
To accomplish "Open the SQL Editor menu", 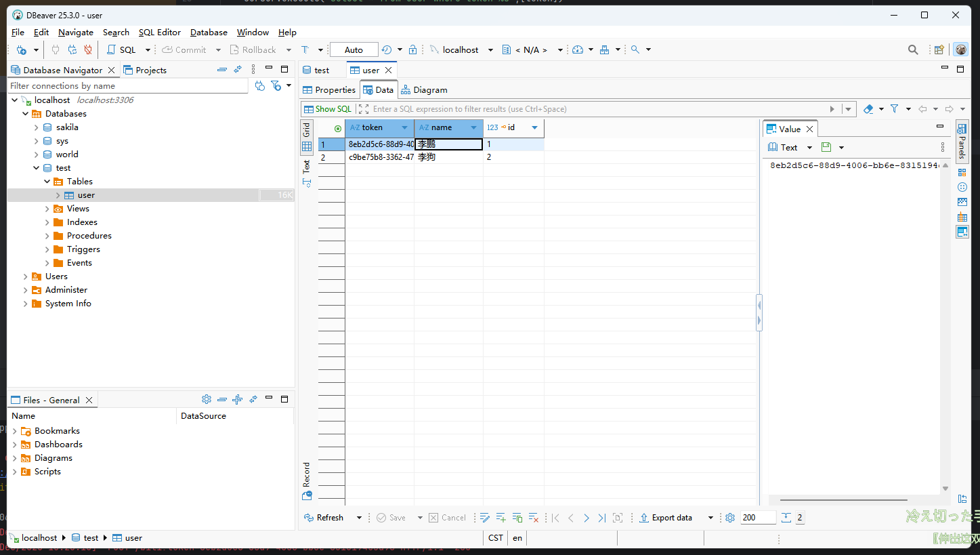I will [159, 32].
